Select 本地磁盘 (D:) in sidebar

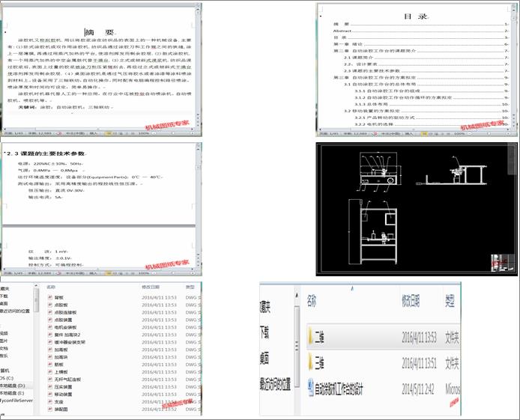tap(13, 386)
